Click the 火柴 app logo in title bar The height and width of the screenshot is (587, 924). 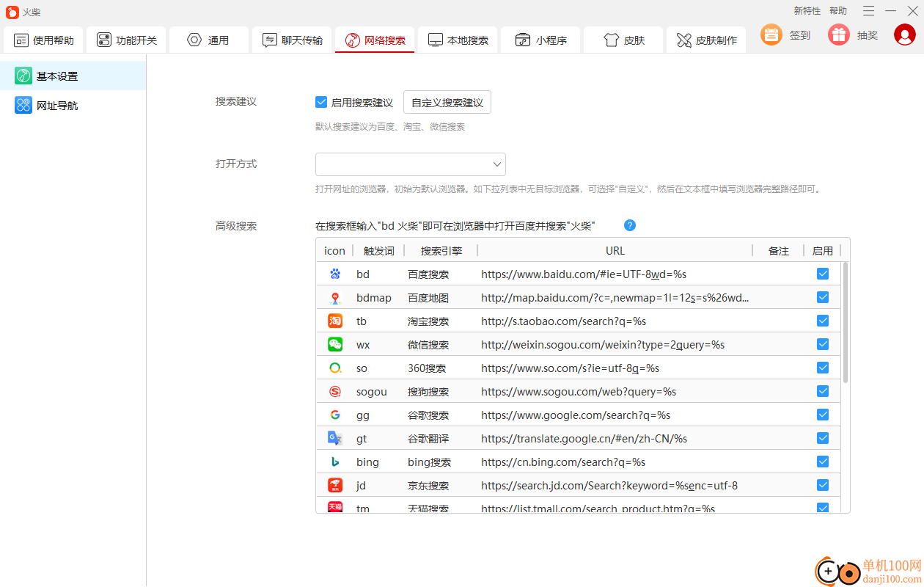click(x=12, y=12)
